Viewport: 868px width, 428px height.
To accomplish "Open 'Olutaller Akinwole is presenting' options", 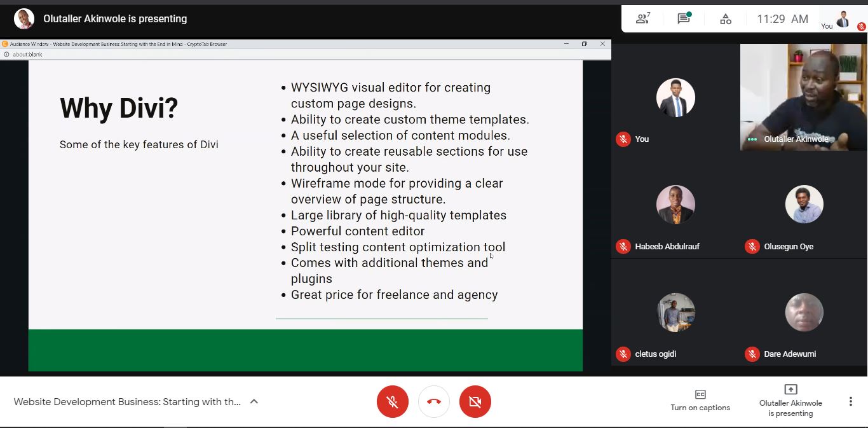I will click(790, 401).
